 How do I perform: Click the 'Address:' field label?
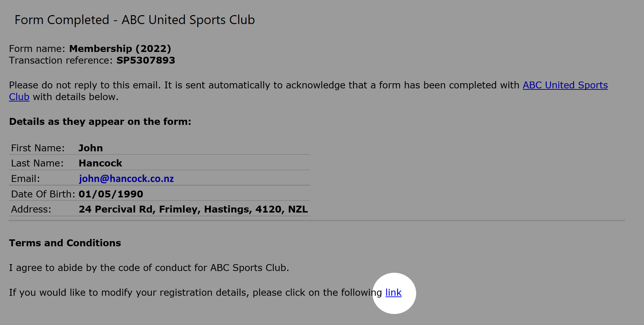click(31, 209)
